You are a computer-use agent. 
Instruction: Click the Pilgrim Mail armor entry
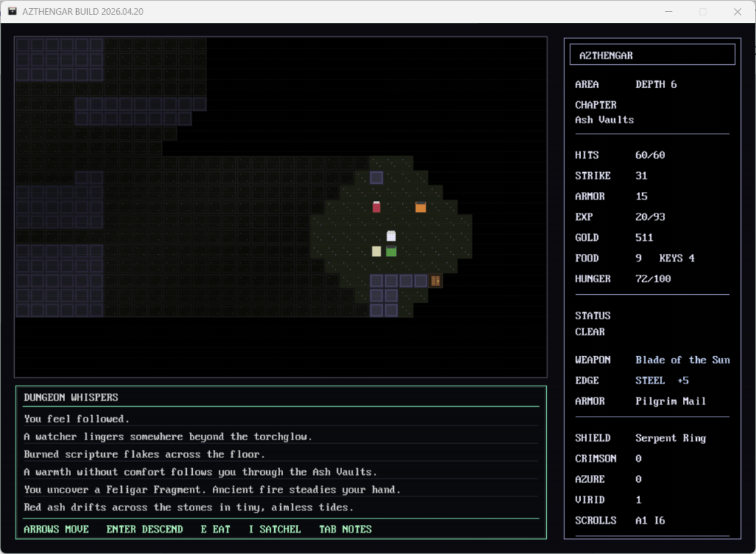[x=670, y=401]
